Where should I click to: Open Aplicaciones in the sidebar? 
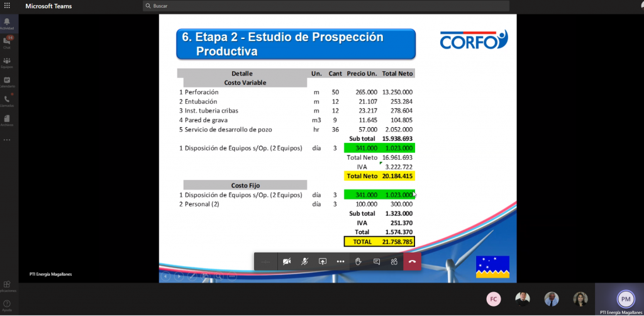coord(8,286)
